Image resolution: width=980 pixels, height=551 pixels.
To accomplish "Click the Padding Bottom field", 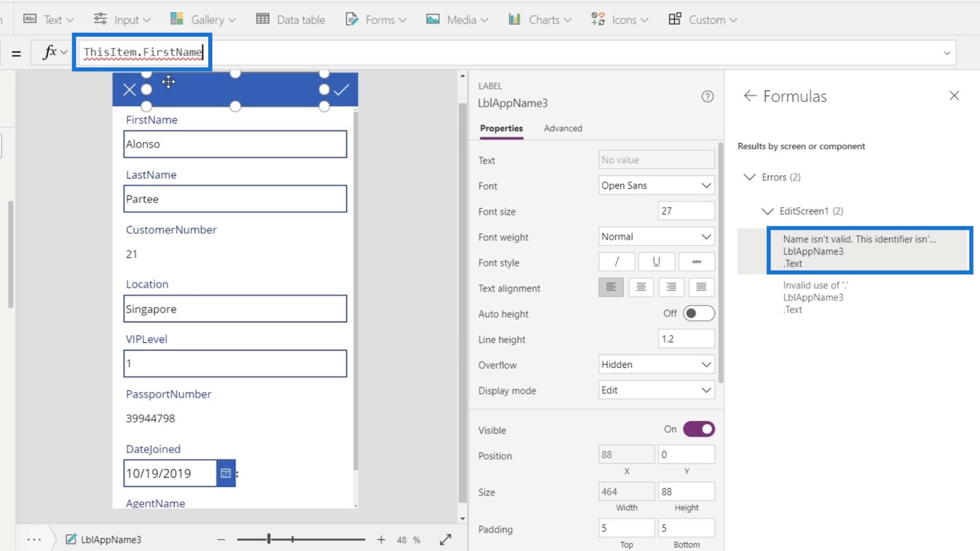I will tap(686, 528).
